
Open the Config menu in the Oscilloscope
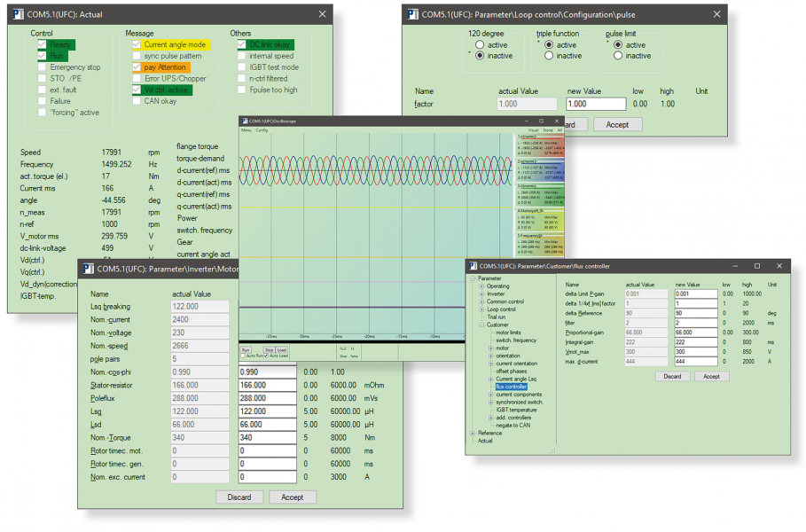click(x=262, y=130)
